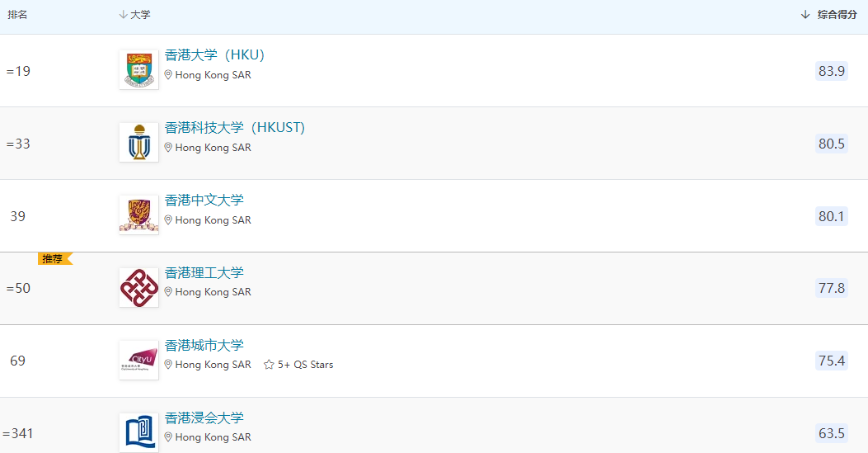Click rank =50 in the ranking column
Screen dimensions: 868x453
point(18,288)
